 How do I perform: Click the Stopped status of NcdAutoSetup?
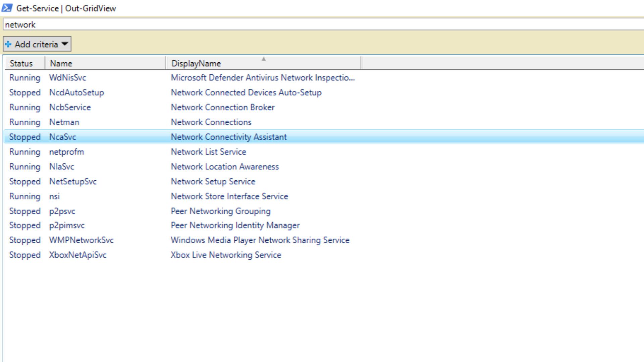[25, 93]
